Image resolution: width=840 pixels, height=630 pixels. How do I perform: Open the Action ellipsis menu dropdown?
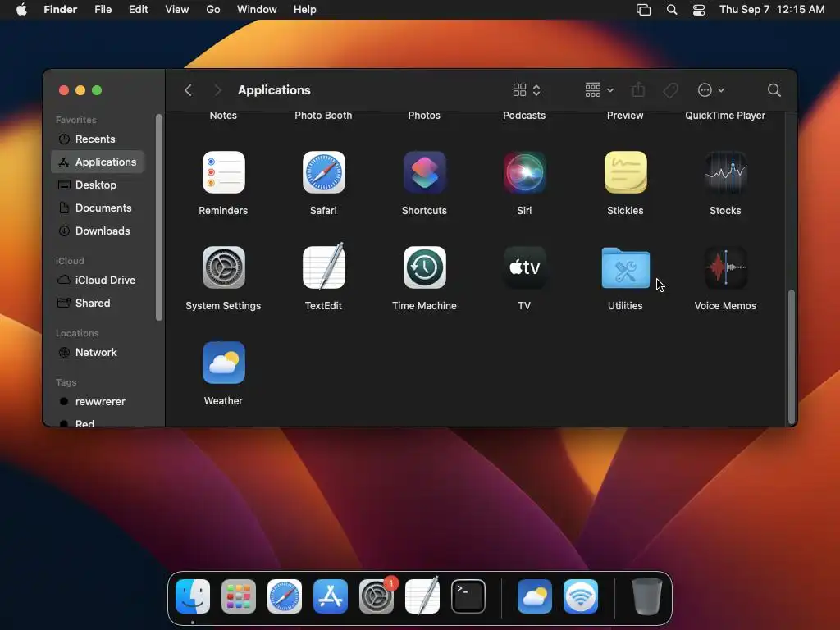click(711, 90)
